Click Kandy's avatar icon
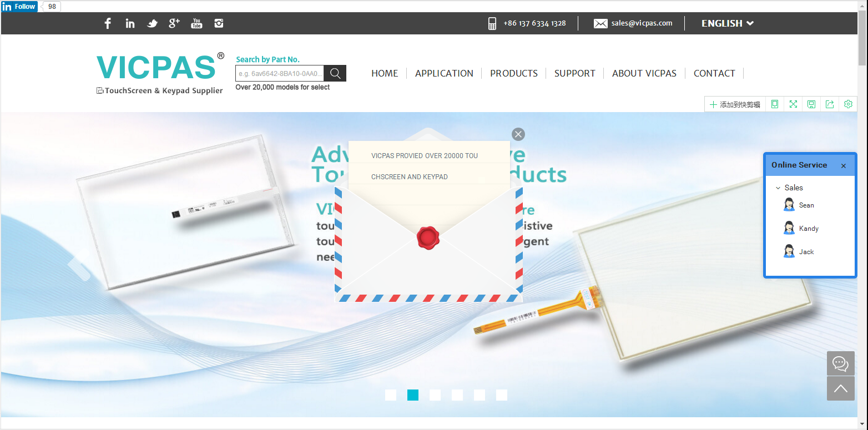Image resolution: width=868 pixels, height=430 pixels. tap(789, 228)
